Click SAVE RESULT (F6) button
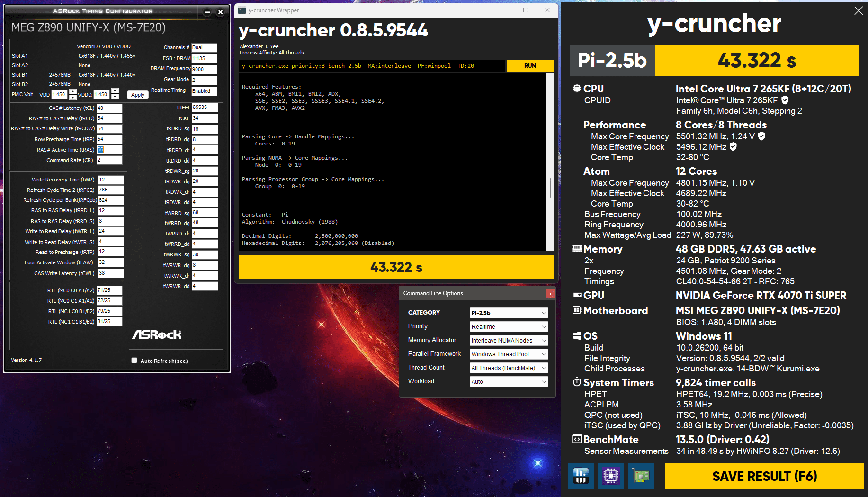This screenshot has height=497, width=868. click(x=764, y=476)
